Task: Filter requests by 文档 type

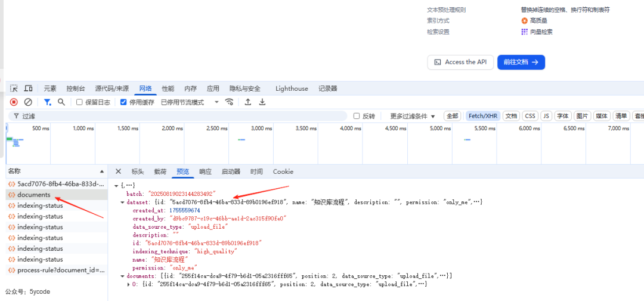Action: point(511,116)
